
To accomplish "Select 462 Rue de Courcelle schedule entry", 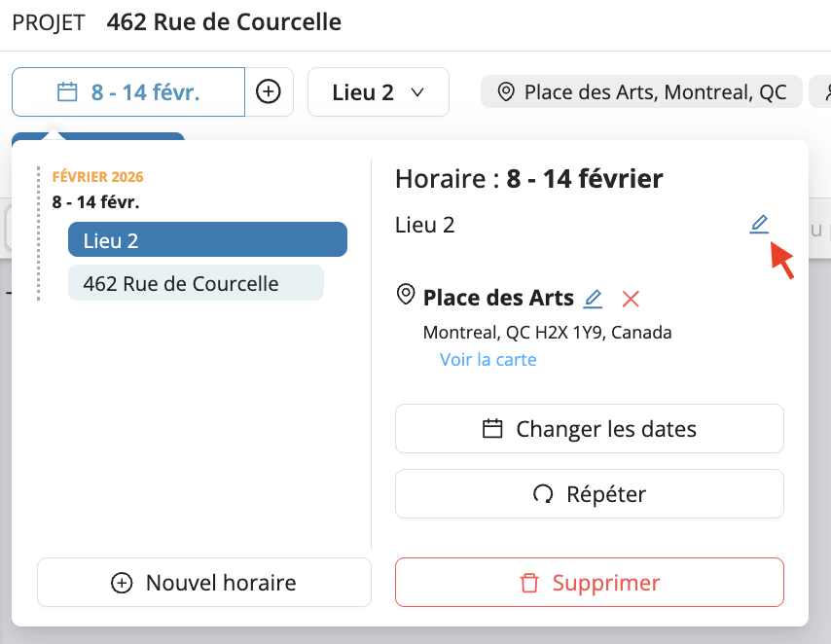I will pos(197,283).
